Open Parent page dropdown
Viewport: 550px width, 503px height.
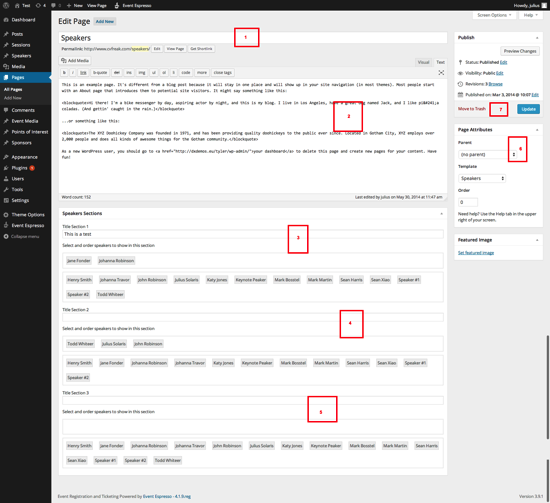point(487,155)
